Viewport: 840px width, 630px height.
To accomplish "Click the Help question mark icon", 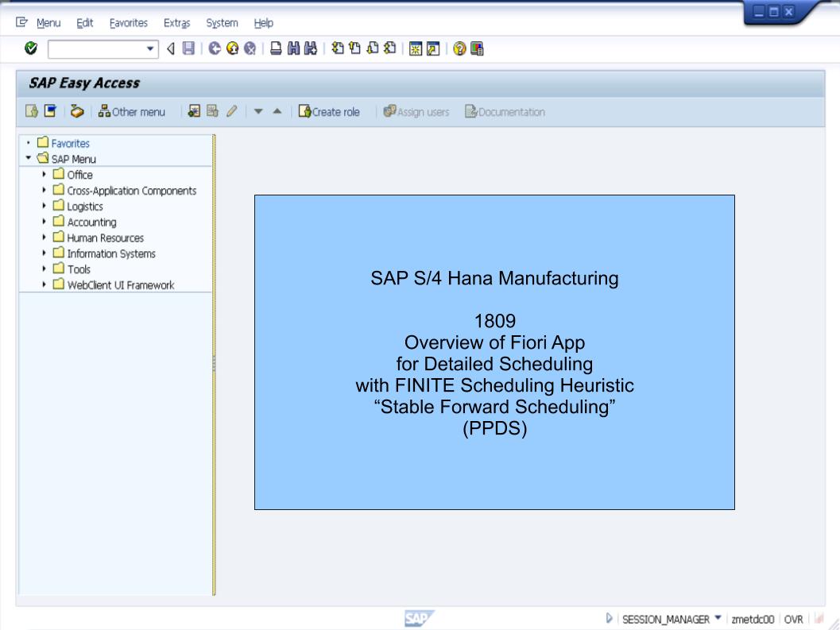I will (x=459, y=49).
